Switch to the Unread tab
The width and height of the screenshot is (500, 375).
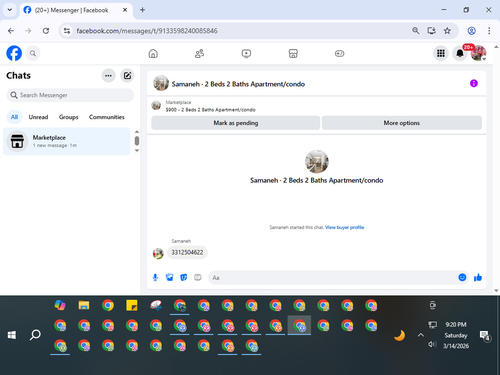(38, 117)
